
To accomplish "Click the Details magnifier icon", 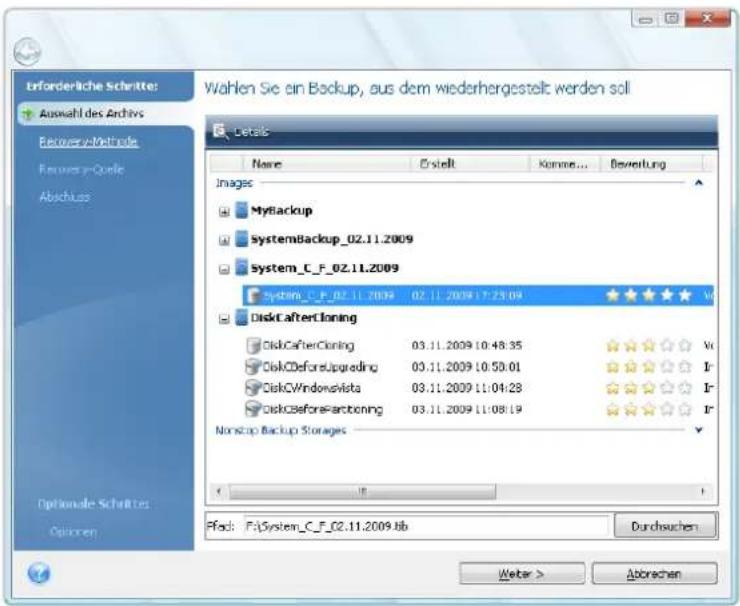I will (220, 131).
